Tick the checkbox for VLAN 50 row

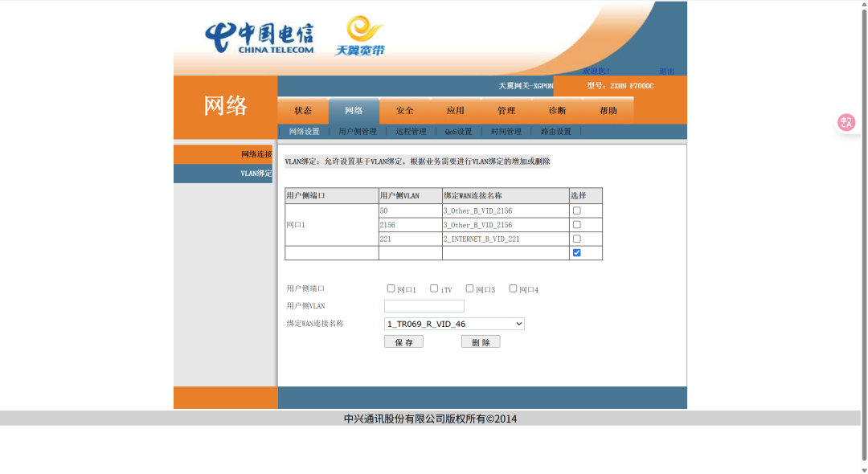(x=577, y=210)
